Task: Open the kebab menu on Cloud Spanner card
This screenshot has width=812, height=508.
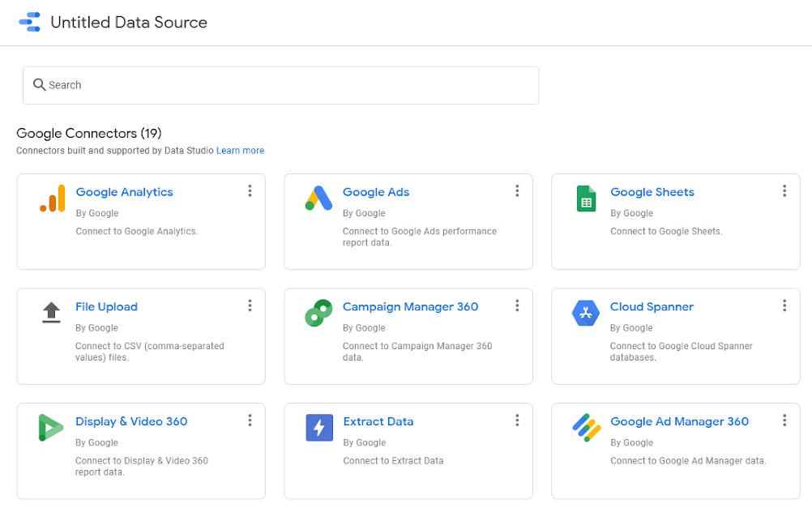Action: [x=784, y=306]
